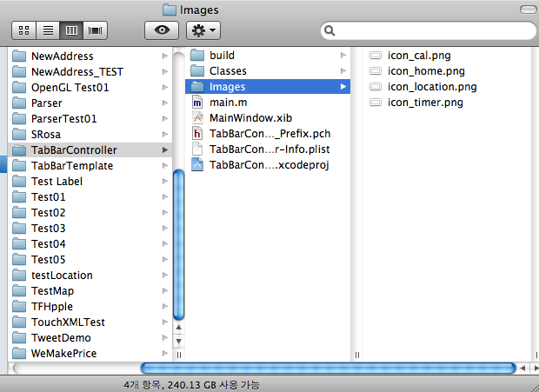Click the first column scroll up arrow
539x392 pixels.
tap(179, 327)
